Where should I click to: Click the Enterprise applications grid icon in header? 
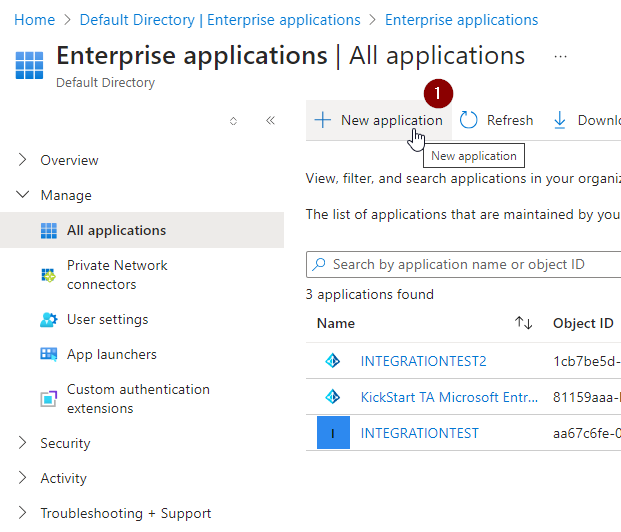[x=30, y=65]
